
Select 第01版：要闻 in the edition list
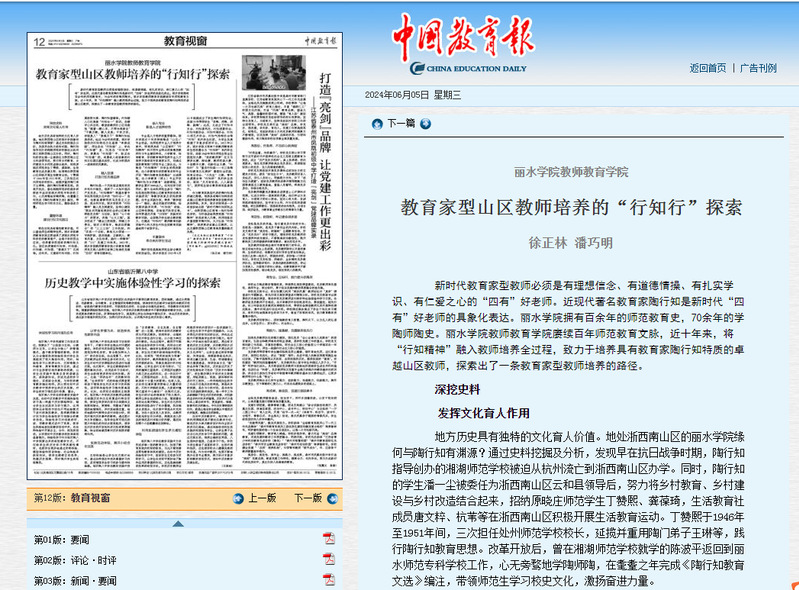(62, 540)
